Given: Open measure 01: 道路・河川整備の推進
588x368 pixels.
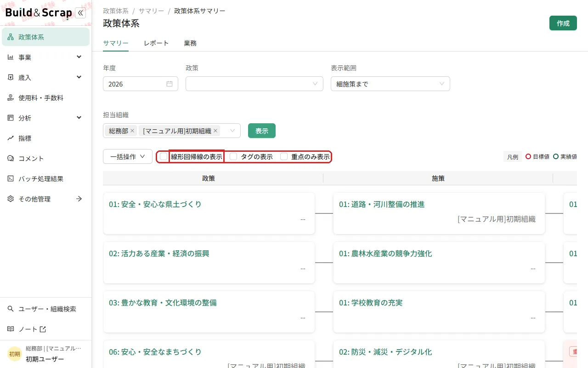Looking at the screenshot, I should [x=382, y=205].
